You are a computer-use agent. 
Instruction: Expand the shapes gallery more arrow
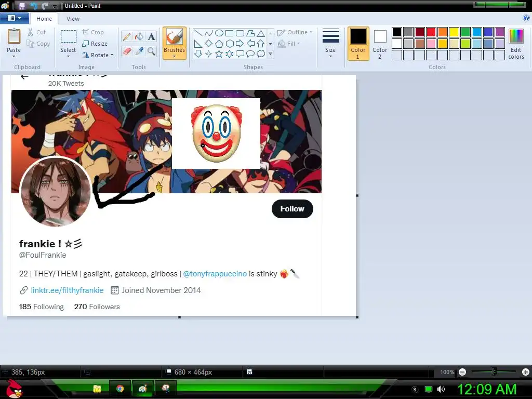tap(270, 54)
